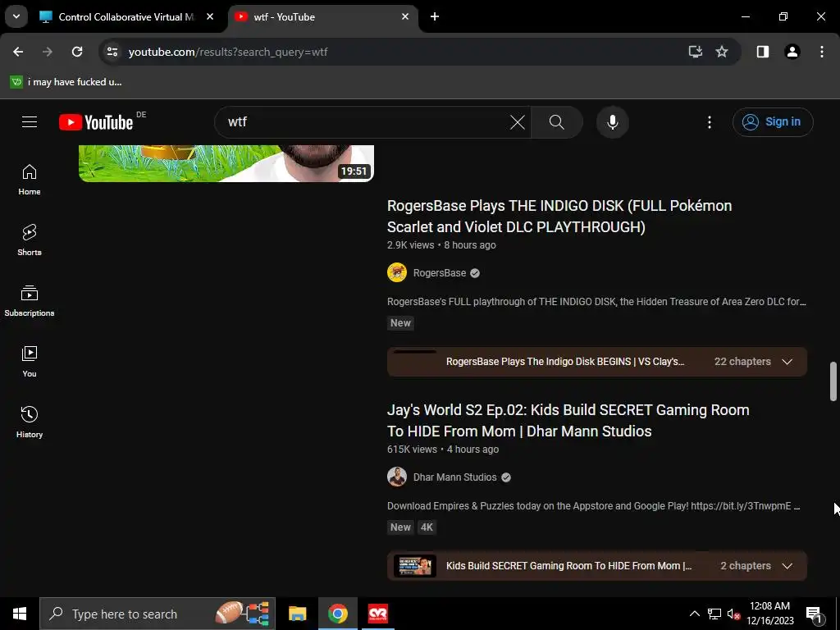The width and height of the screenshot is (840, 630).
Task: Open the 19:51 video thumbnail
Action: click(226, 163)
